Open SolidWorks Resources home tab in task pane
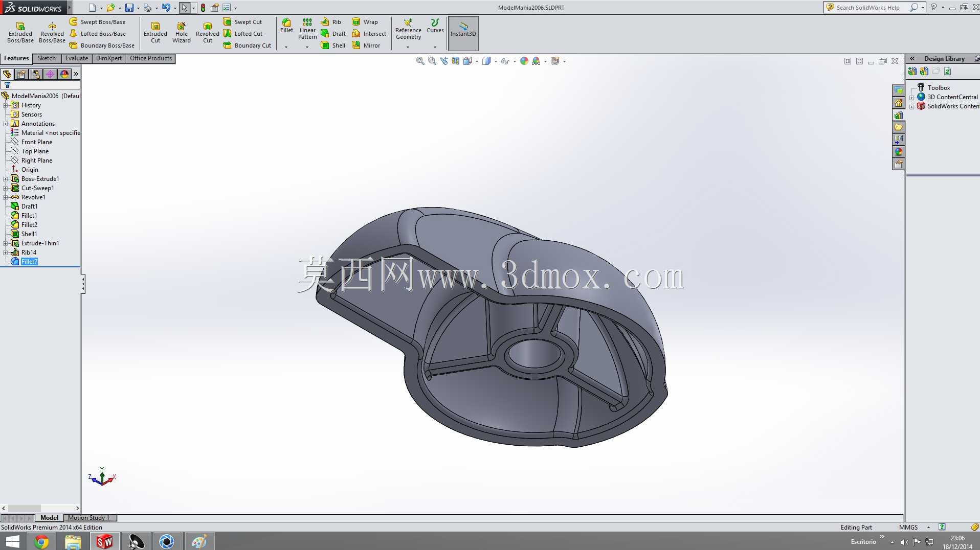Viewport: 980px width, 550px height. point(899,103)
